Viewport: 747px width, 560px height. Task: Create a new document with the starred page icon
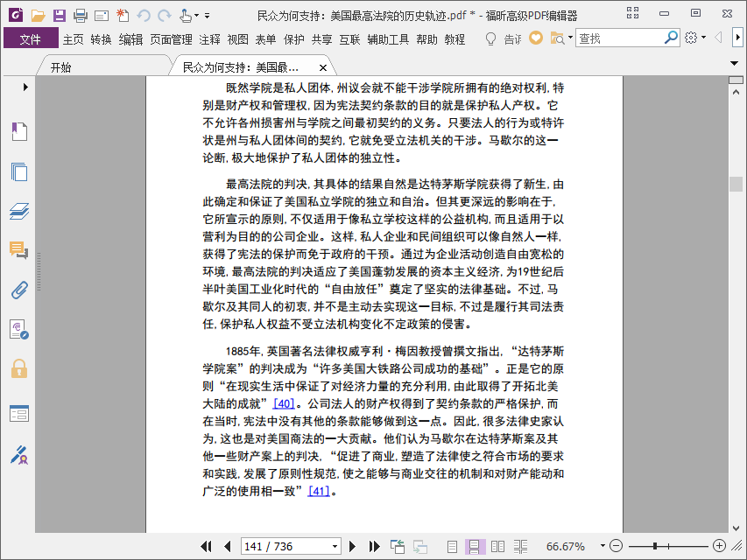click(x=123, y=15)
